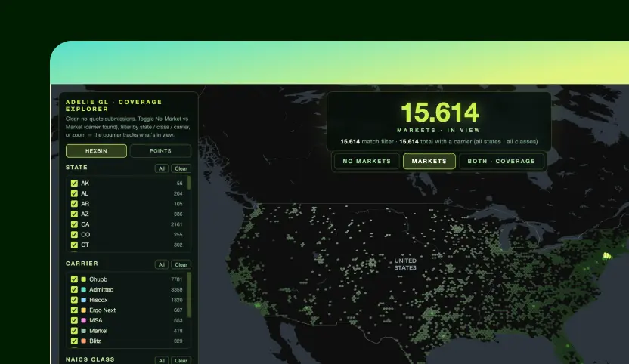Viewport: 629px width, 364px height.
Task: Click the STATE list scrollbar
Action: (189, 184)
